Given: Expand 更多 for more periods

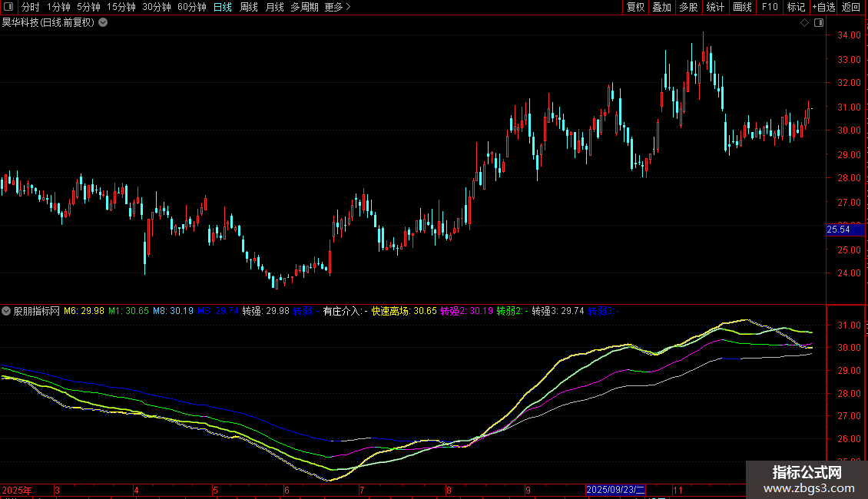Looking at the screenshot, I should pos(337,7).
